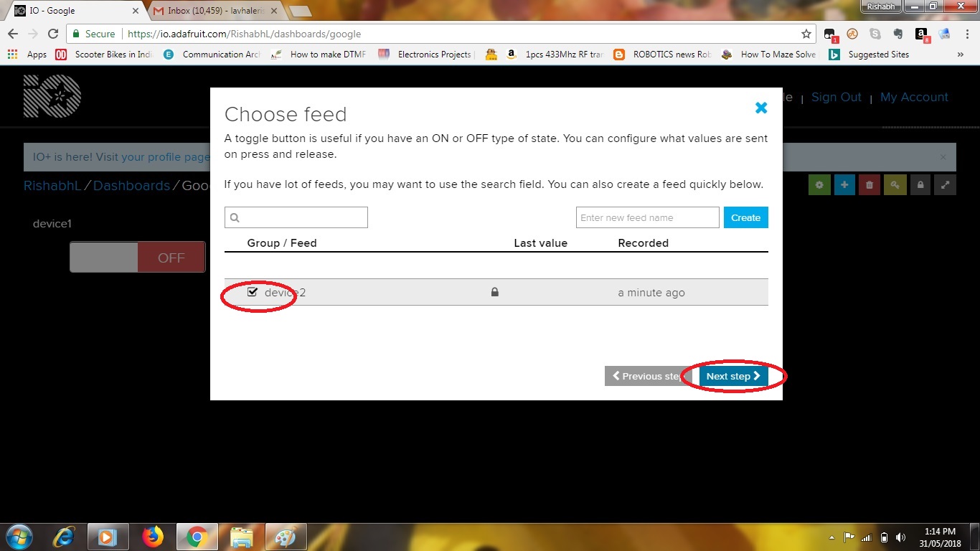Open the Suggested Sites bookmark
The height and width of the screenshot is (551, 980).
(870, 55)
